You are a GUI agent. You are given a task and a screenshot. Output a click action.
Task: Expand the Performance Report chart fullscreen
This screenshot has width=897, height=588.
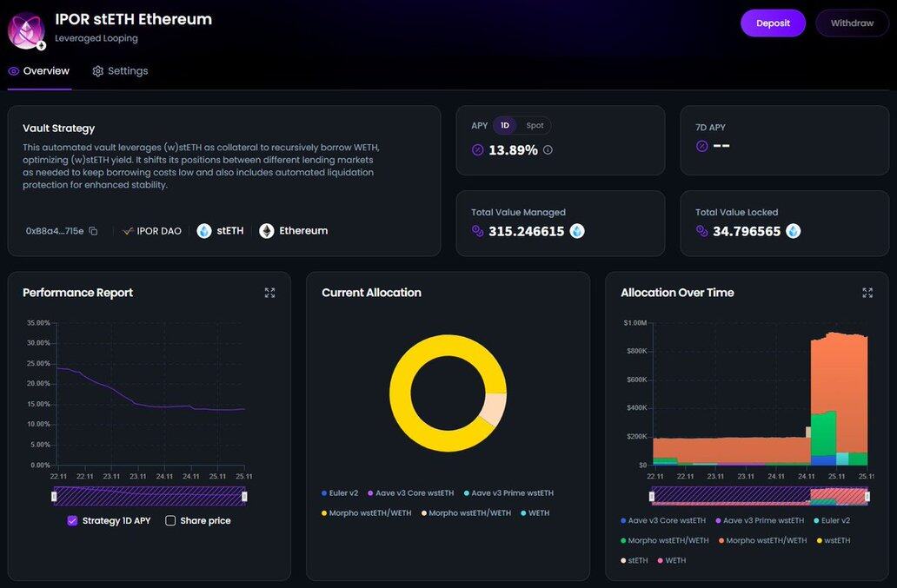coord(269,294)
